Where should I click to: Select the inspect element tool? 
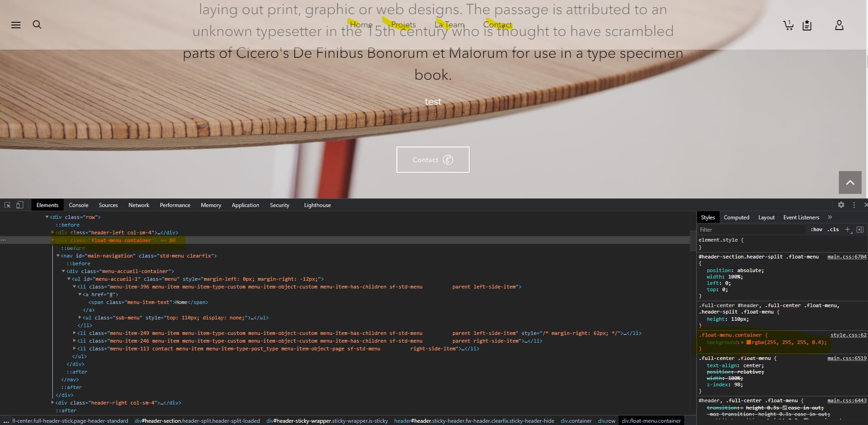(7, 205)
